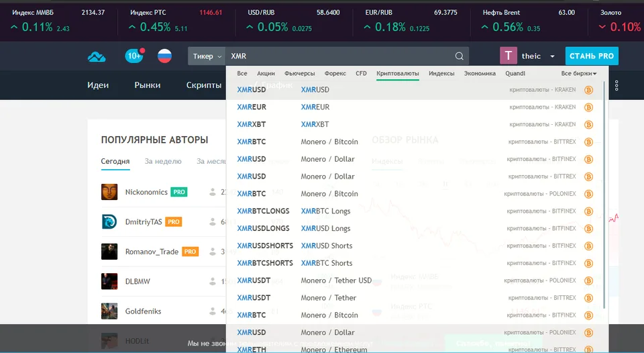
Task: Select the XMRBTCSHORTS result
Action: point(415,263)
